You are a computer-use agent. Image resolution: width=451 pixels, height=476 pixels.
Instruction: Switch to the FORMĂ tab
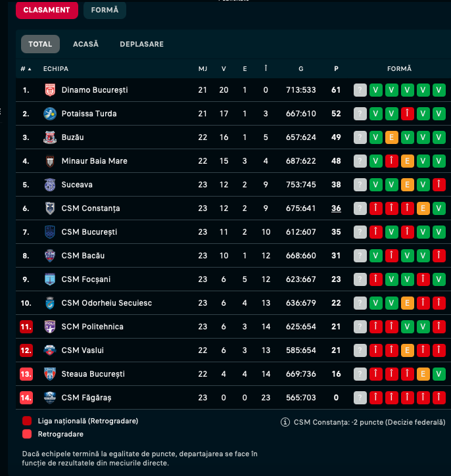click(x=105, y=10)
